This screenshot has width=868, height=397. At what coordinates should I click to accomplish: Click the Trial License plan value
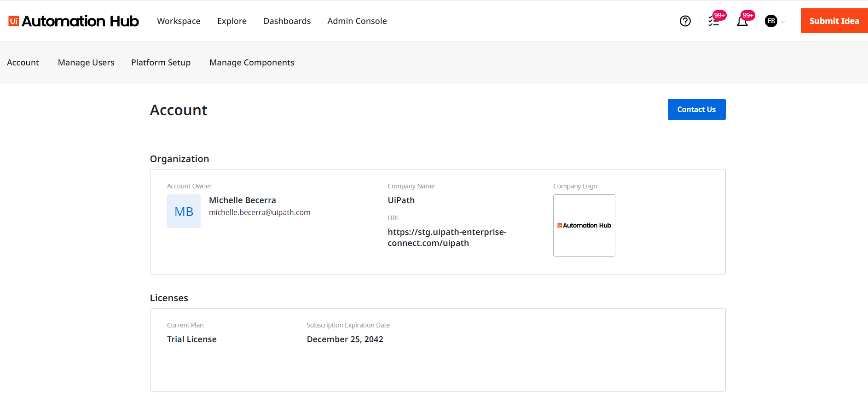pyautogui.click(x=192, y=339)
